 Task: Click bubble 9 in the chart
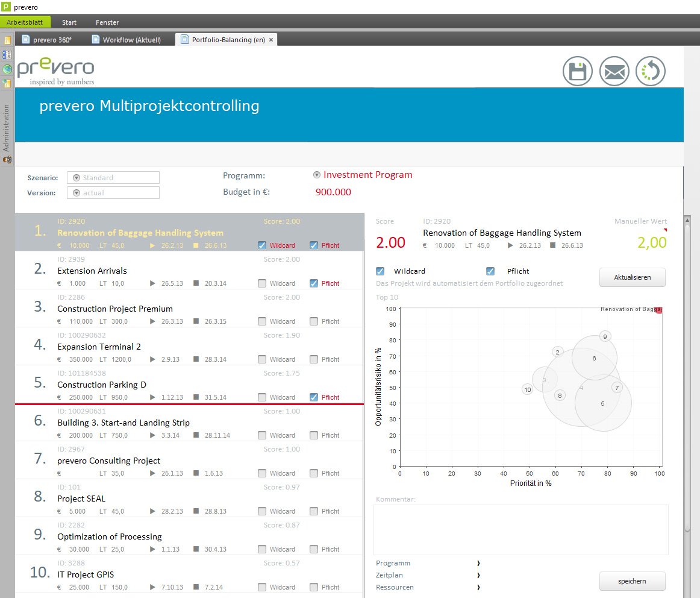tap(605, 337)
